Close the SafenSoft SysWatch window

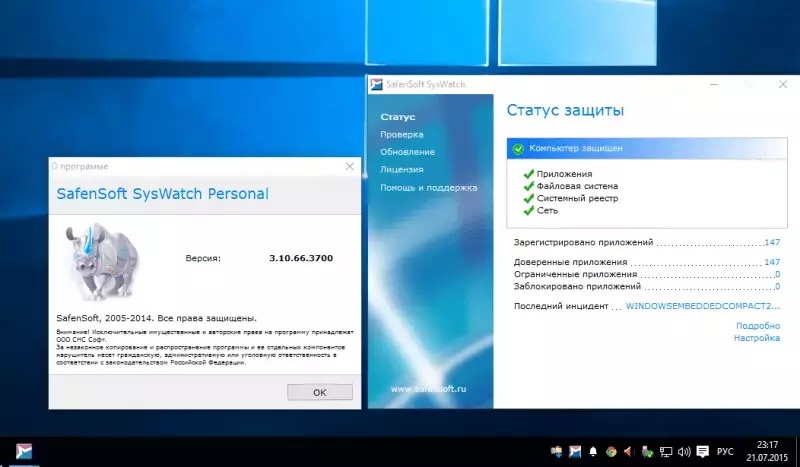click(783, 84)
